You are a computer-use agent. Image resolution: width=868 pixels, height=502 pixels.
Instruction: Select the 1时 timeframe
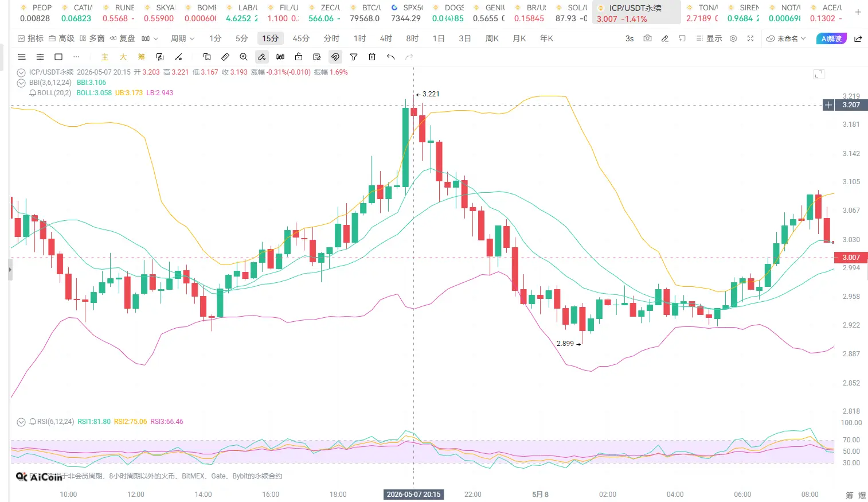[x=359, y=38]
